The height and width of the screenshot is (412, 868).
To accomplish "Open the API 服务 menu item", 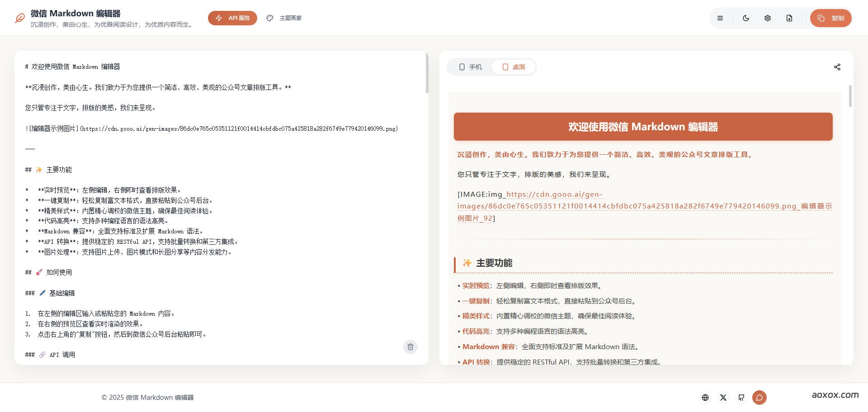I will pos(232,18).
